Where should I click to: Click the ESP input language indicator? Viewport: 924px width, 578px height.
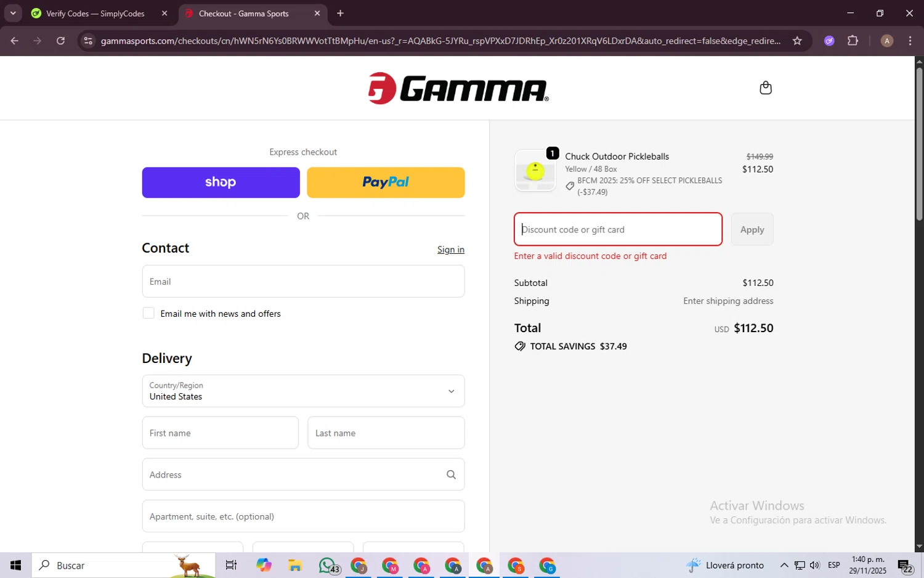[x=834, y=565]
